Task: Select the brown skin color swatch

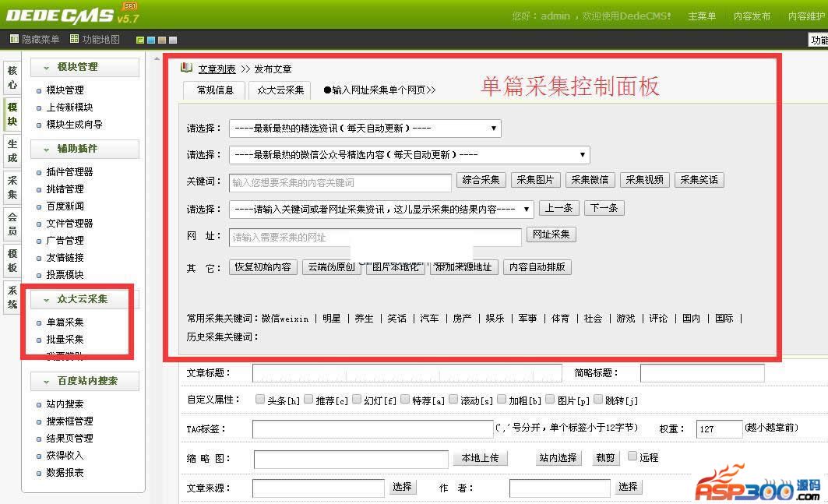Action: [x=162, y=41]
